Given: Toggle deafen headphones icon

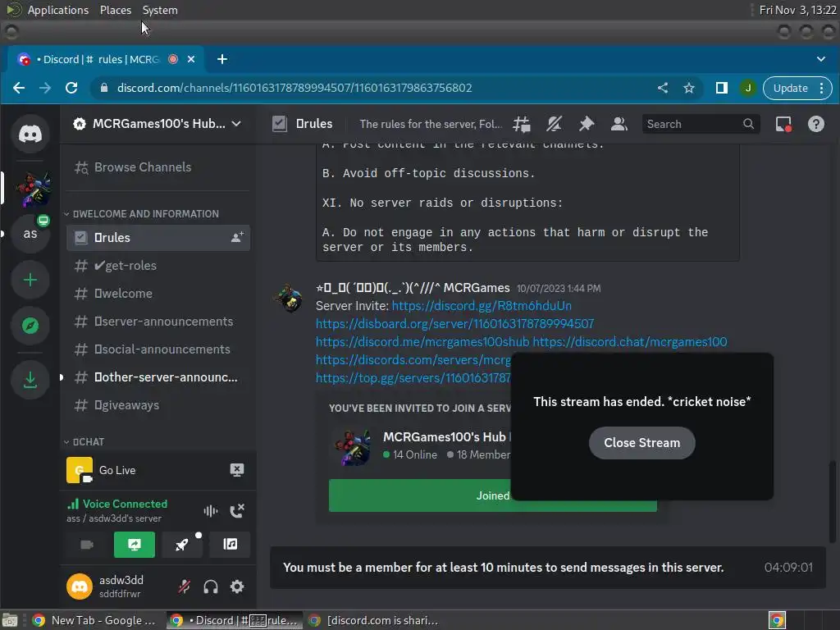Looking at the screenshot, I should pos(211,587).
